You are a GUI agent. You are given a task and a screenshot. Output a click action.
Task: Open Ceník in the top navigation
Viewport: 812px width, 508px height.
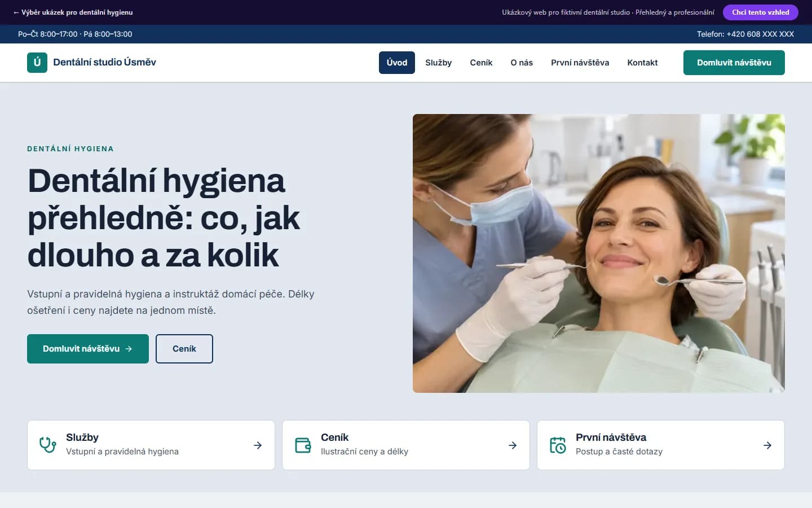[x=481, y=63]
